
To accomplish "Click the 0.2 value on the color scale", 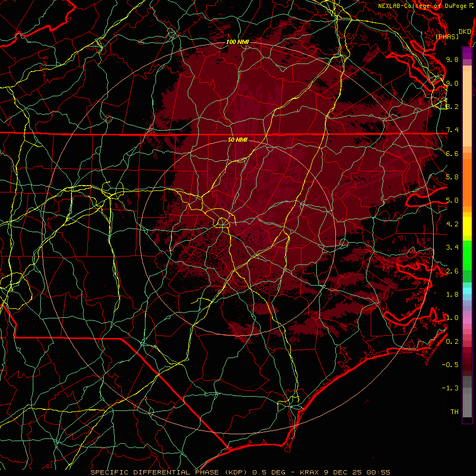I will tap(452, 342).
